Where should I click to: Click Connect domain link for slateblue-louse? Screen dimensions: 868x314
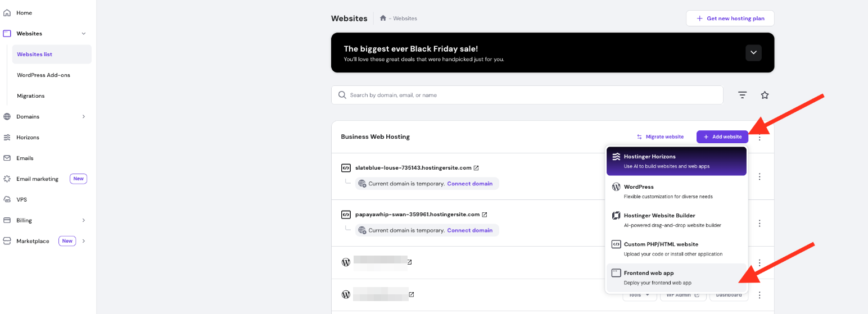coord(469,184)
